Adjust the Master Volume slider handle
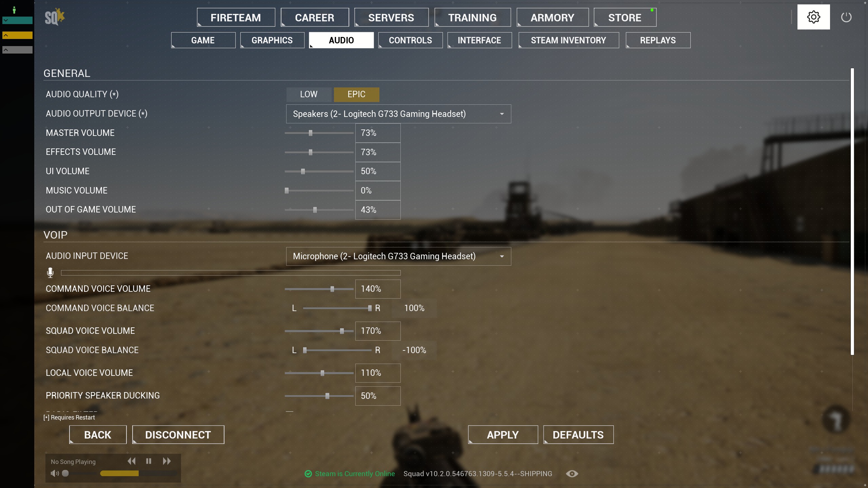Image resolution: width=868 pixels, height=488 pixels. tap(311, 133)
